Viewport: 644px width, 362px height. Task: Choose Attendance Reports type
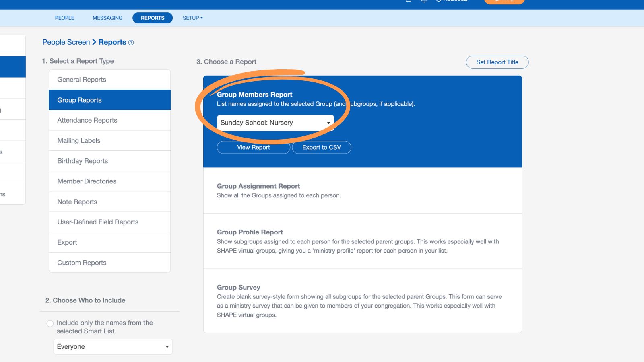tap(109, 120)
